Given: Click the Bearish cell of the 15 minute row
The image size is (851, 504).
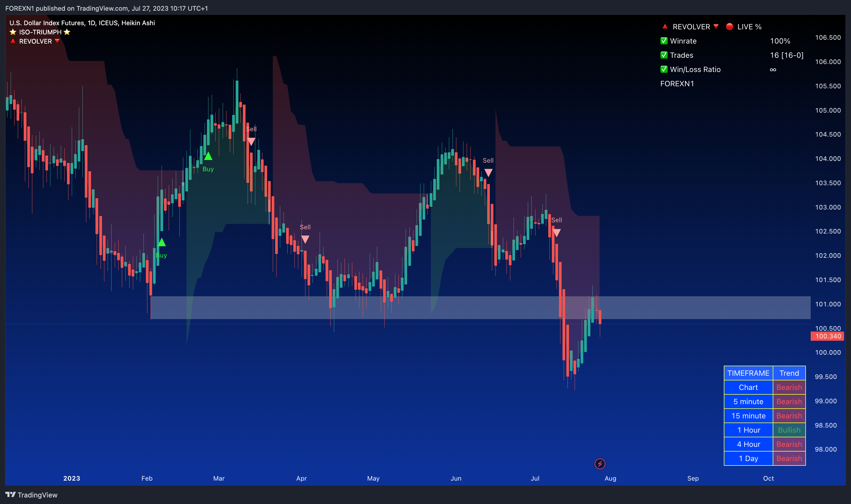Looking at the screenshot, I should (x=789, y=416).
